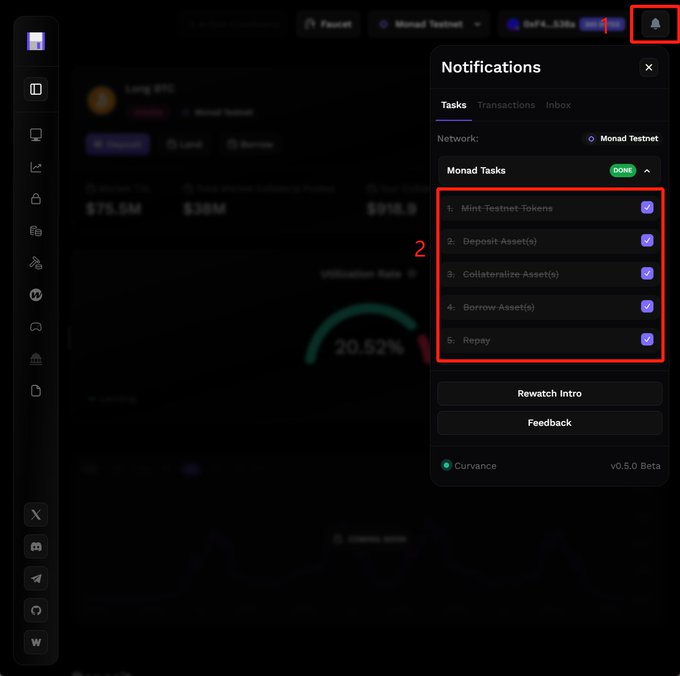Open the coins stack sidebar icon
The width and height of the screenshot is (680, 676).
click(x=36, y=231)
